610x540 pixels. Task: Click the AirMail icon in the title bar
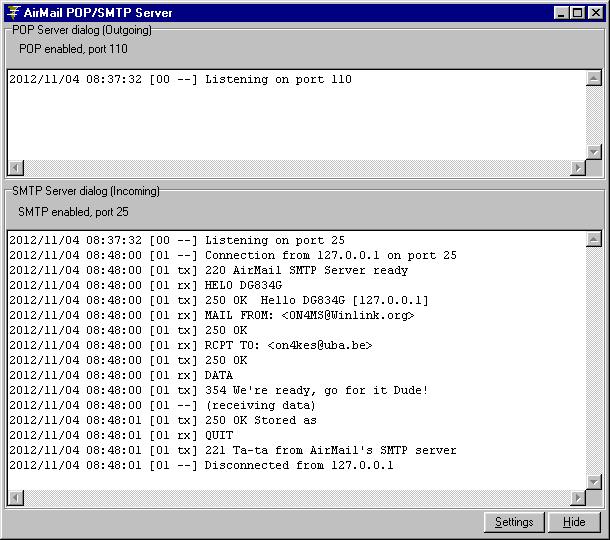click(13, 12)
